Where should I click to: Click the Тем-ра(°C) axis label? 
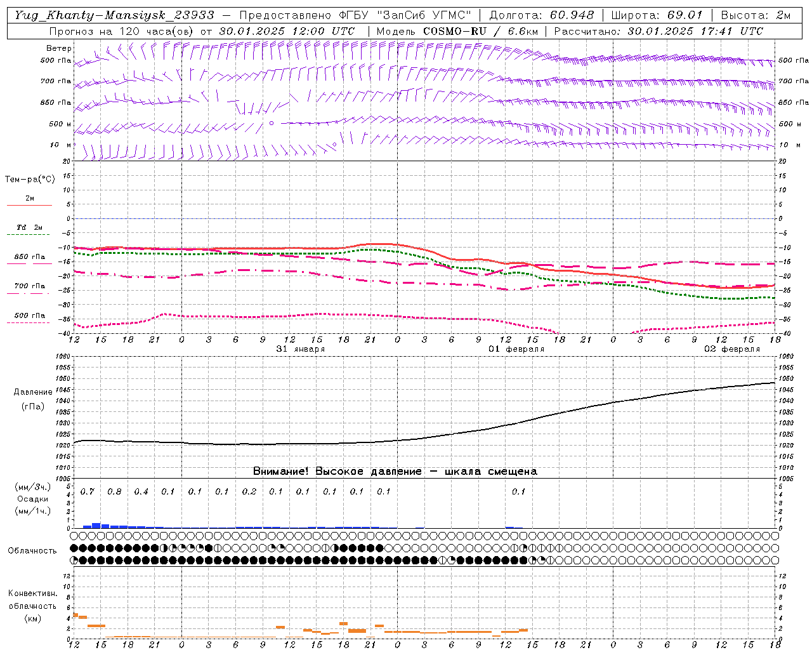click(x=30, y=180)
